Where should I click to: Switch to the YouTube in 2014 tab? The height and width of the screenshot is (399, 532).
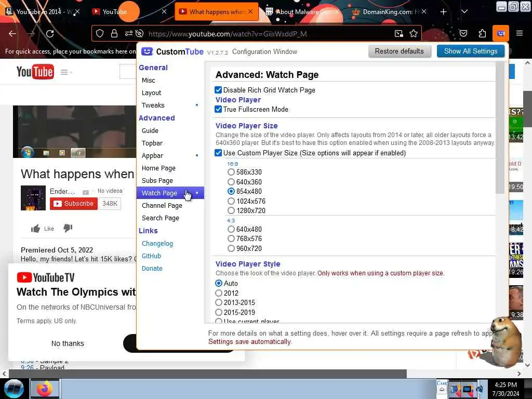[43, 12]
